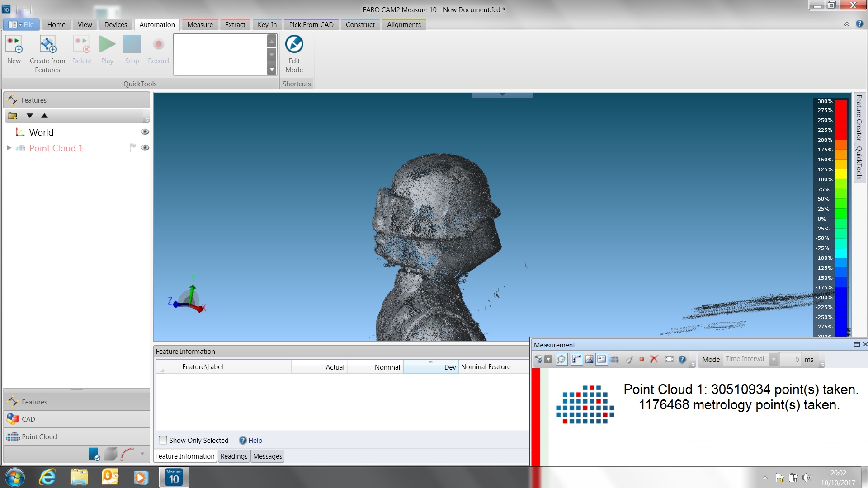868x488 pixels.
Task: Open the Key-In ribbon tab
Action: 267,25
